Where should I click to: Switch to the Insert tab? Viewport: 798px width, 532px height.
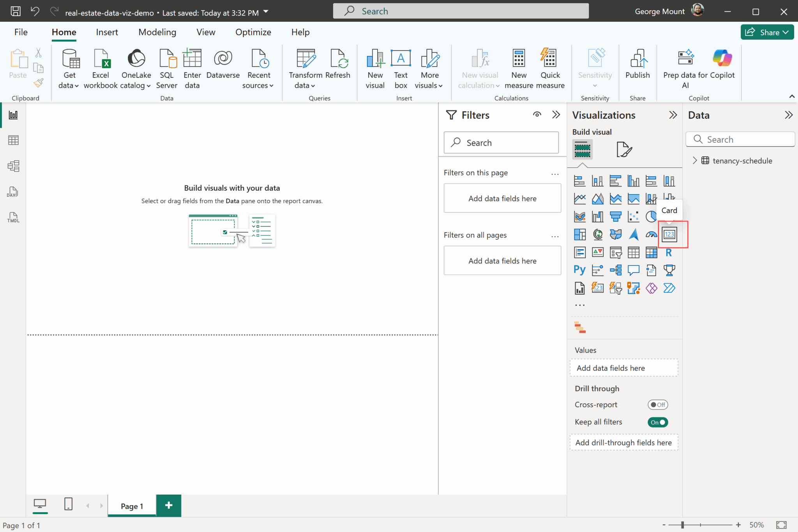[107, 32]
